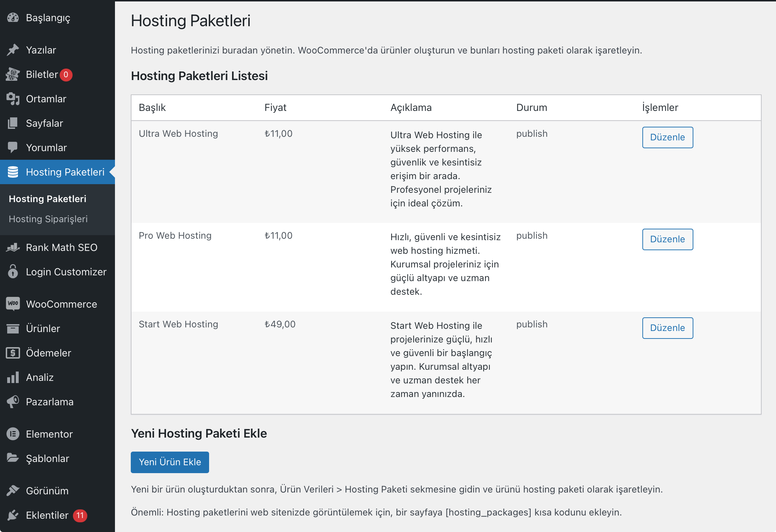776x532 pixels.
Task: Open the Pazarlama menu
Action: coord(57,402)
